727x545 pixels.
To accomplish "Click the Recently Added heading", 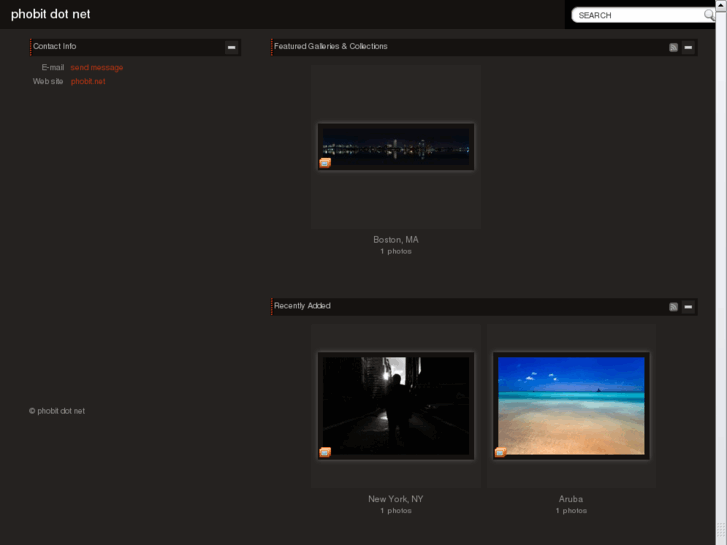I will tap(302, 306).
